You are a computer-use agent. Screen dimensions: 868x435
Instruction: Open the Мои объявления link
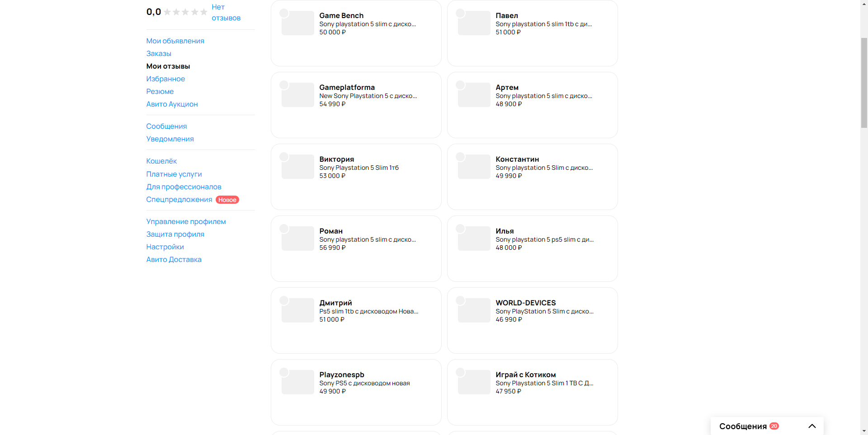point(175,41)
